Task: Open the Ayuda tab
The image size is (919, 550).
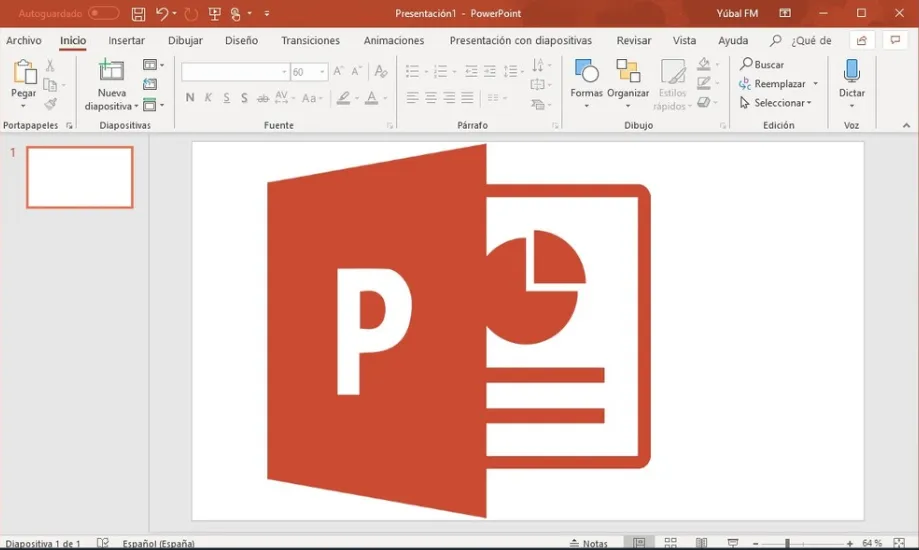Action: coord(733,40)
